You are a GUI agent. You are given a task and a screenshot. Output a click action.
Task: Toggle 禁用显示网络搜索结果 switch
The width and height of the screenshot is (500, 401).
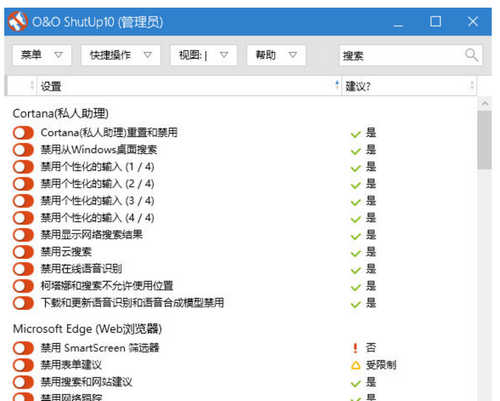point(23,235)
